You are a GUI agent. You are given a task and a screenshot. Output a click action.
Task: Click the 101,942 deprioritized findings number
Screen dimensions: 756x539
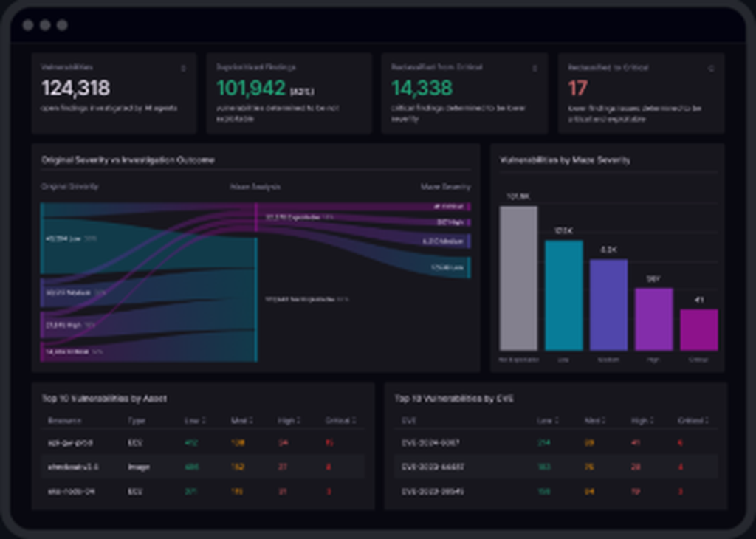point(251,88)
